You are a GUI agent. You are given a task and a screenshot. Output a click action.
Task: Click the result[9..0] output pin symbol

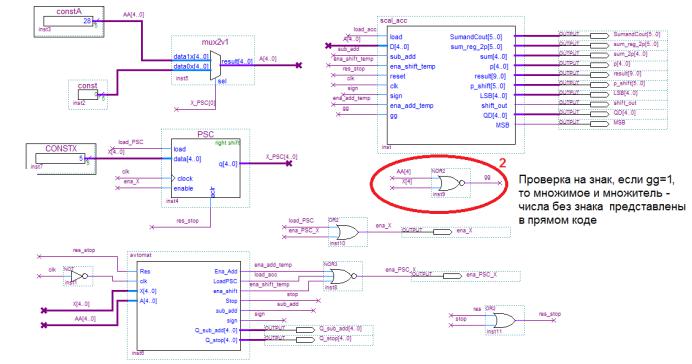click(x=599, y=74)
